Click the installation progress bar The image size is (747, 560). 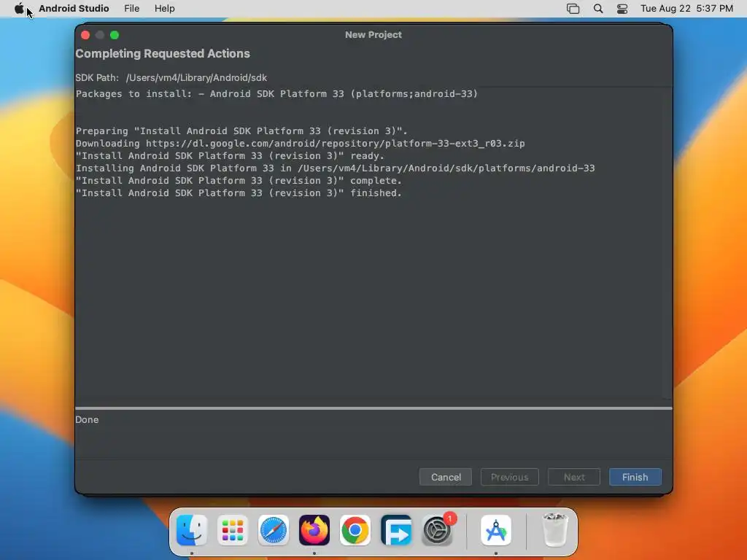tap(373, 408)
